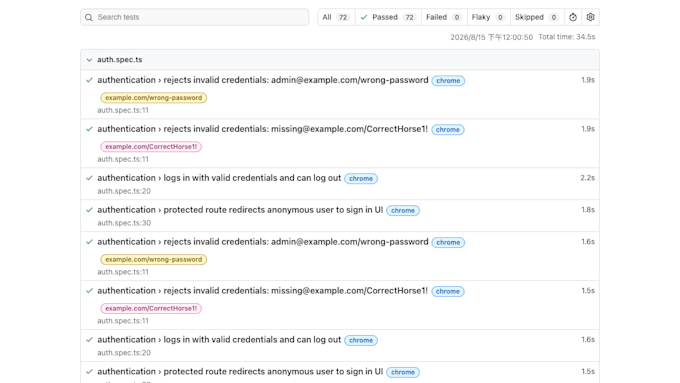Click auth.spec.ts:11 under 1.9s admin test
The height and width of the screenshot is (383, 680).
(123, 110)
